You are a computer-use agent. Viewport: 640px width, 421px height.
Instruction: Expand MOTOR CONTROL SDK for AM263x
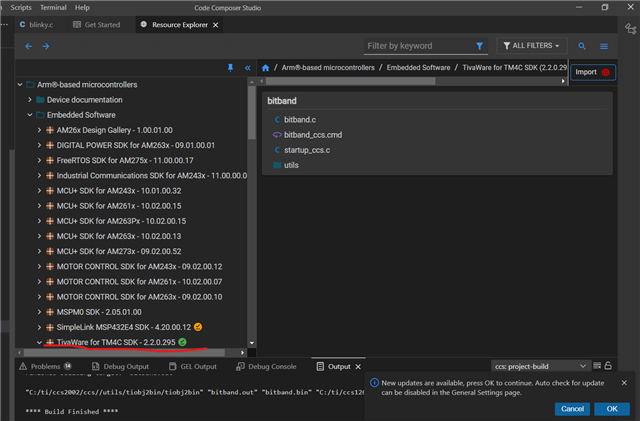point(39,296)
